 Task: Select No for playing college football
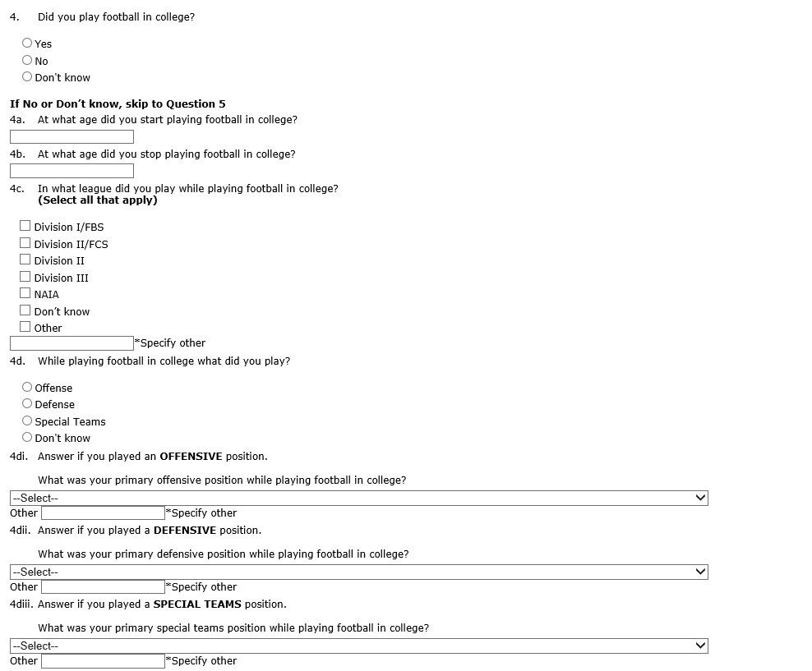(27, 61)
